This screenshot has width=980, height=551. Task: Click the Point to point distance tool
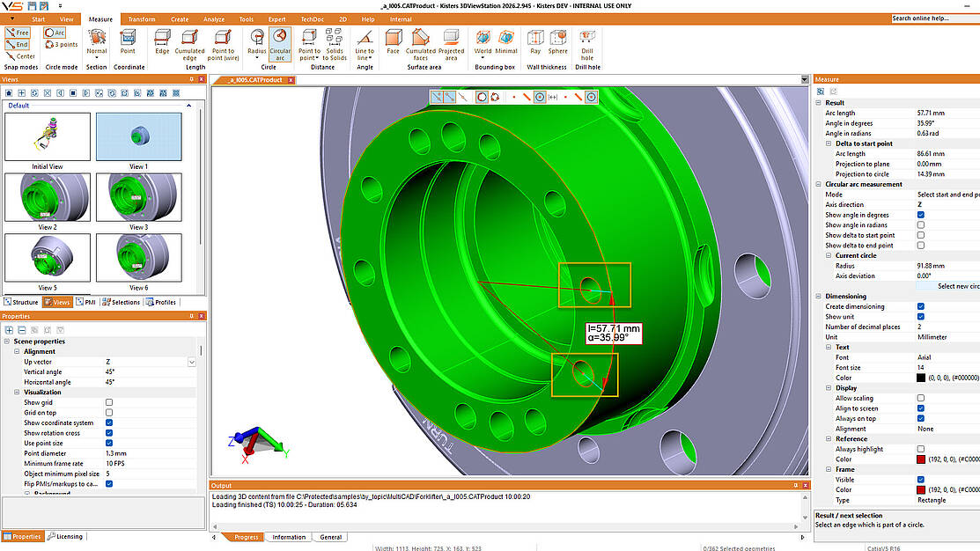[309, 44]
